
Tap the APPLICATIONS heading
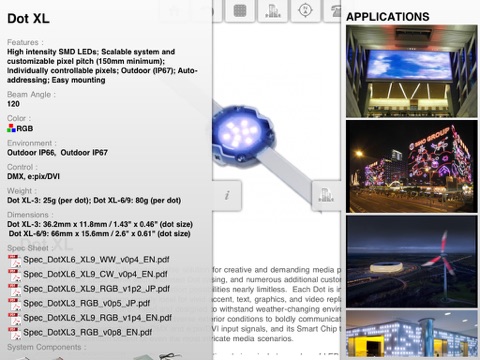pyautogui.click(x=388, y=17)
